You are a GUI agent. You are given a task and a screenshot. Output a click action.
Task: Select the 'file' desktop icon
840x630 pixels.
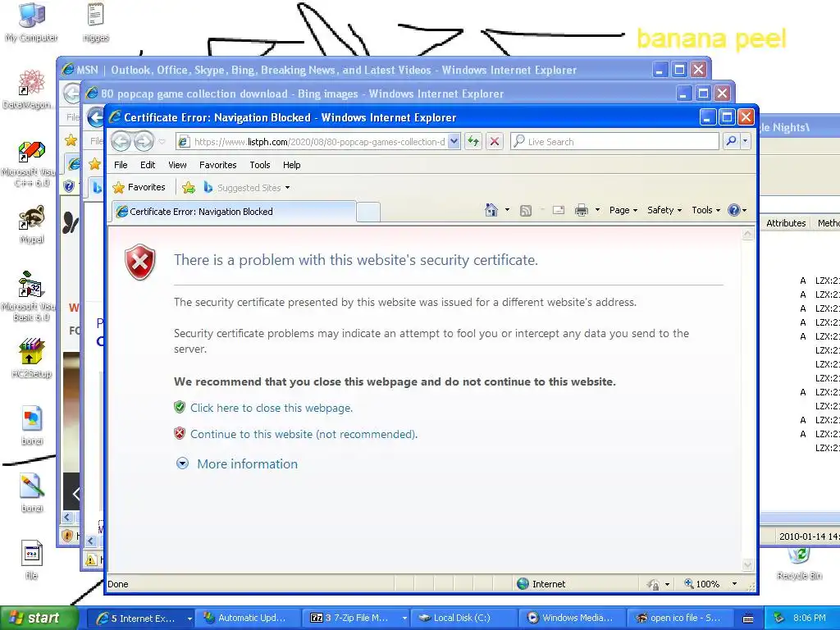click(32, 559)
